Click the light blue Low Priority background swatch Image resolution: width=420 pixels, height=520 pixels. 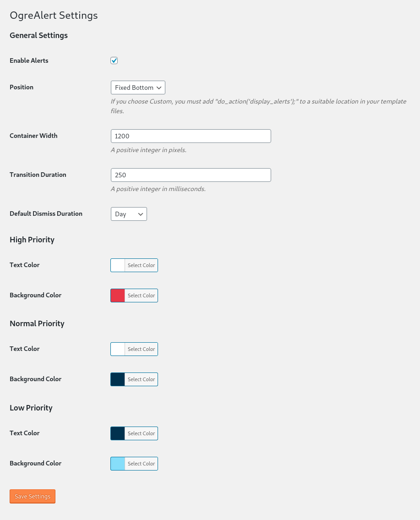coord(118,464)
